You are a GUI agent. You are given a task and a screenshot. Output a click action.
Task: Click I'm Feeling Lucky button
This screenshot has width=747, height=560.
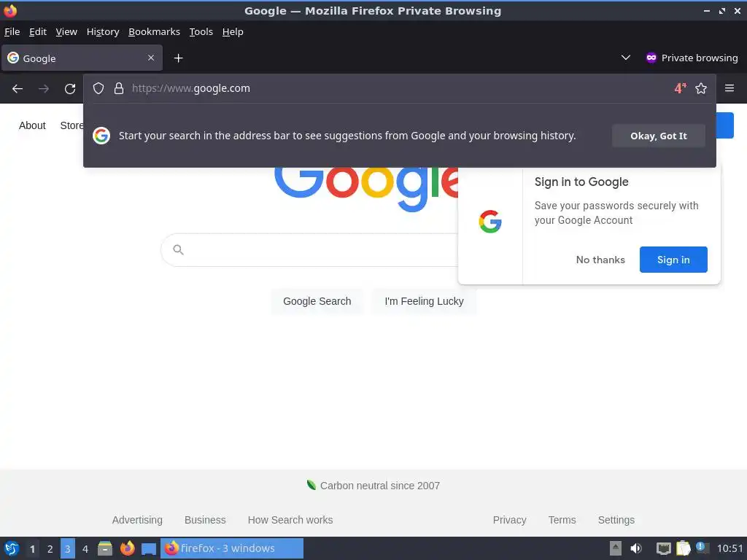tap(424, 301)
